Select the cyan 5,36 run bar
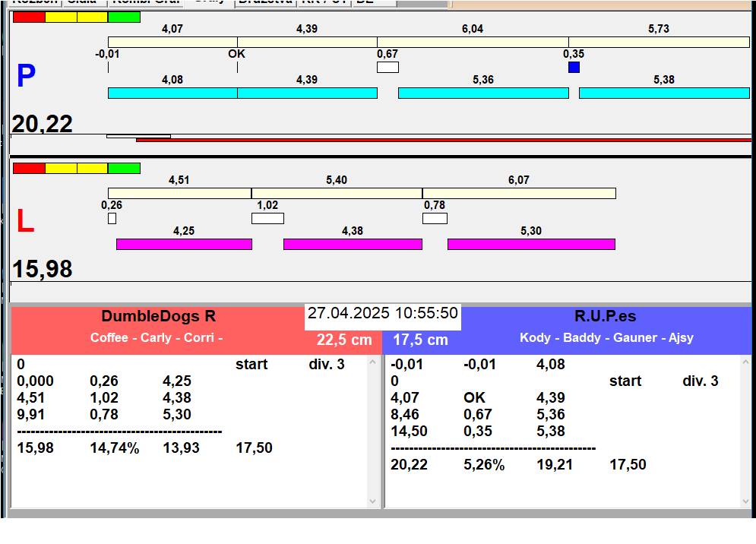The width and height of the screenshot is (756, 544). click(483, 93)
